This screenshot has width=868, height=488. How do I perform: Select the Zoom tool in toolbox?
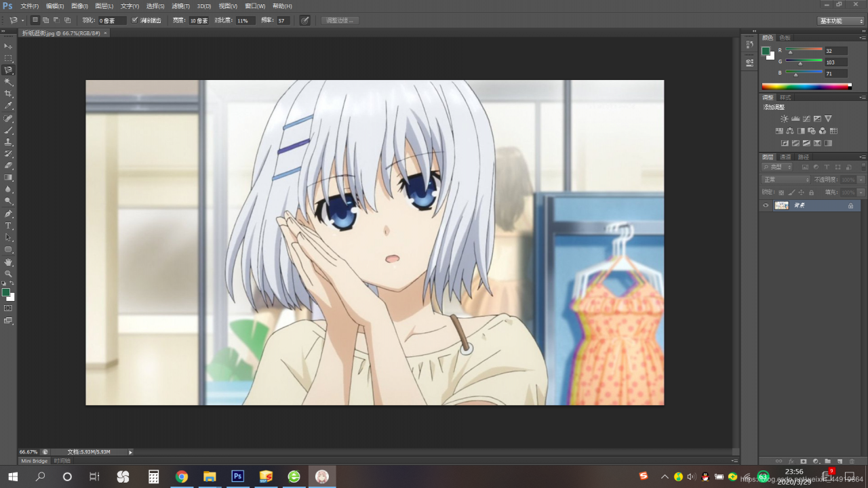click(x=8, y=273)
